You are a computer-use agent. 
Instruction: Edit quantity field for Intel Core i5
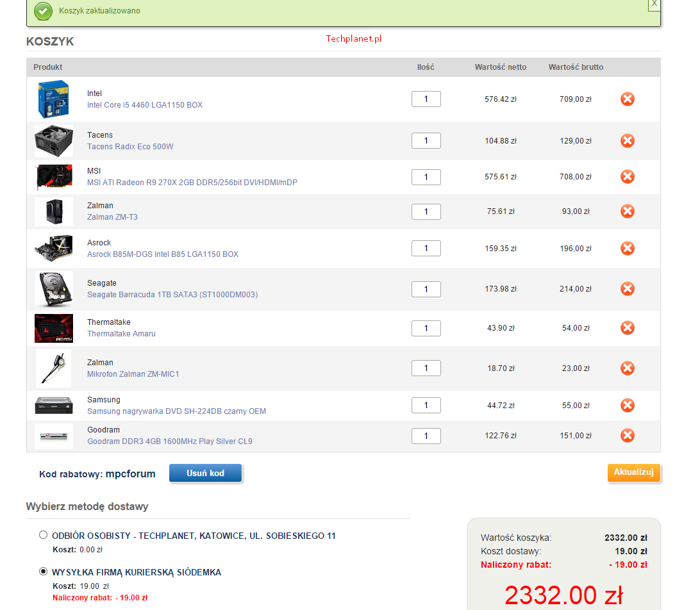(x=426, y=99)
